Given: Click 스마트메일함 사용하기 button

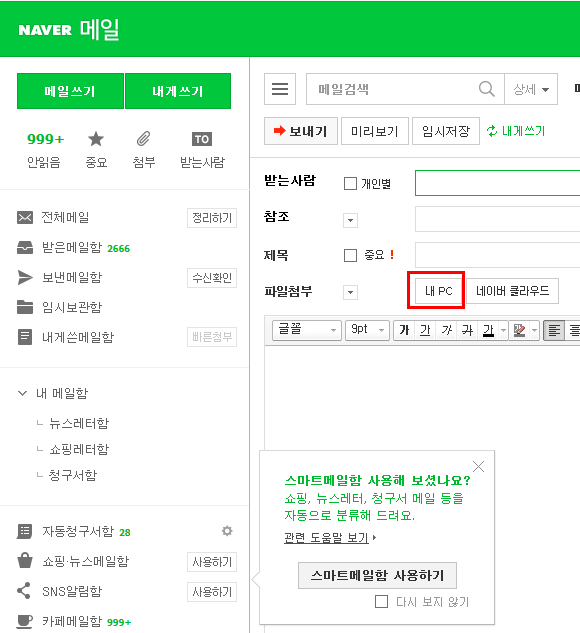Looking at the screenshot, I should pos(377,575).
